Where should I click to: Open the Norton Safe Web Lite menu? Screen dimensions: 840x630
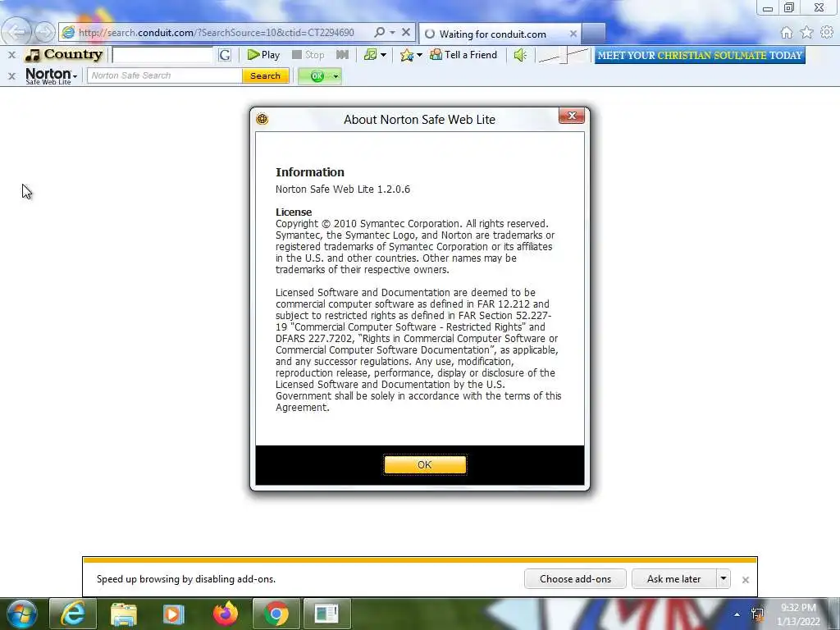[51, 76]
